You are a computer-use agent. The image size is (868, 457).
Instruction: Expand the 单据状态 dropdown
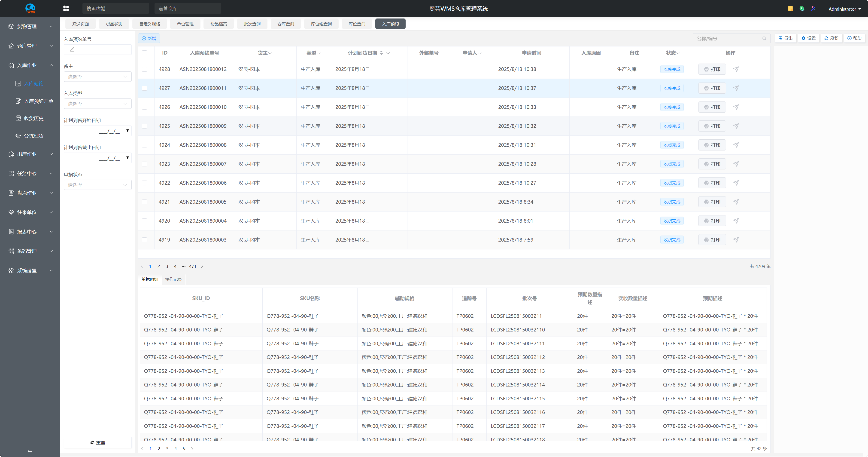97,185
